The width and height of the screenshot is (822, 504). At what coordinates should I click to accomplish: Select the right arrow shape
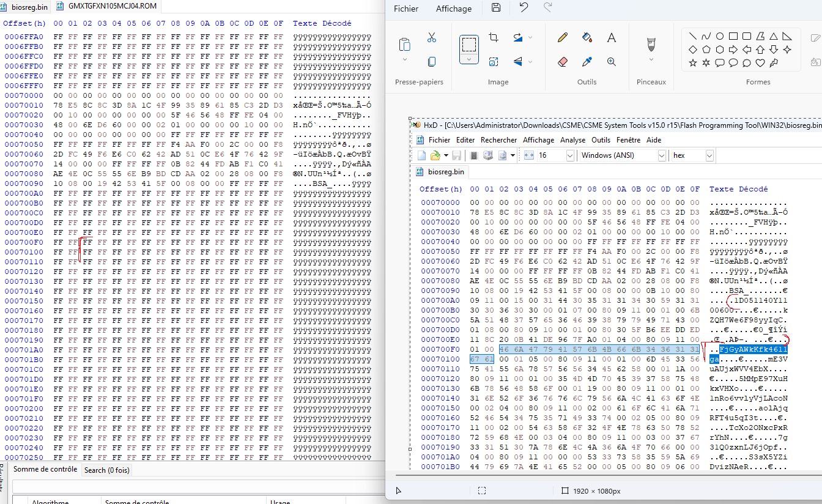(733, 49)
